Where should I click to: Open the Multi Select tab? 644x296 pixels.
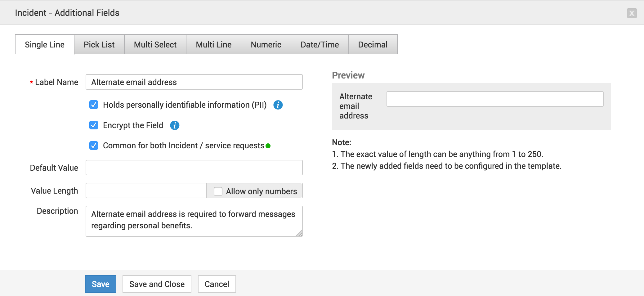(x=155, y=45)
